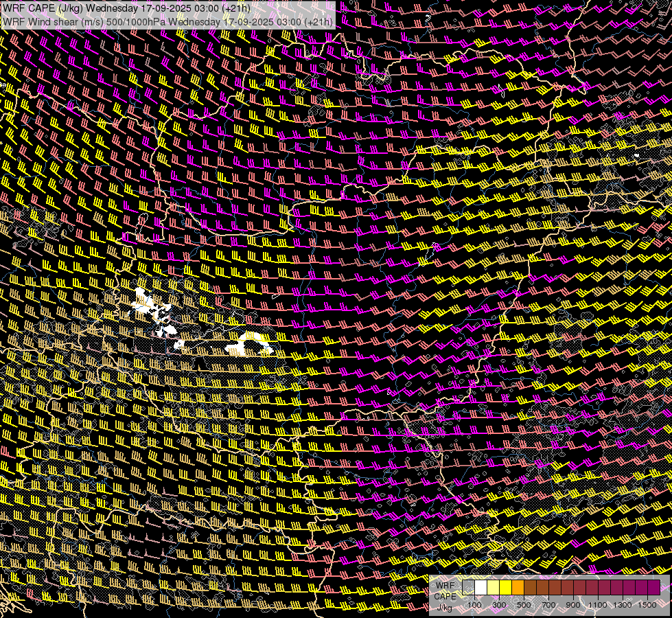Image resolution: width=672 pixels, height=618 pixels.
Task: Select the orange legend swatch
Action: point(518,588)
